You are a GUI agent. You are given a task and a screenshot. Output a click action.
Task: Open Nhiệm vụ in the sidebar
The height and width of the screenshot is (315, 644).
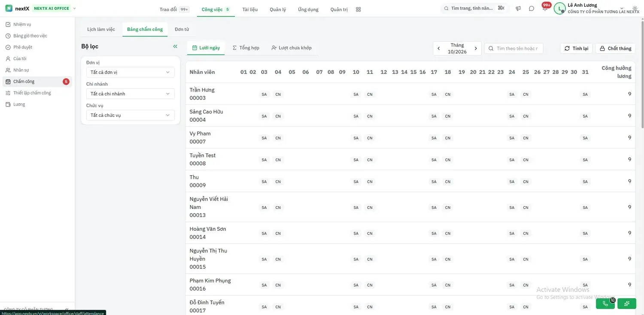tap(37, 24)
